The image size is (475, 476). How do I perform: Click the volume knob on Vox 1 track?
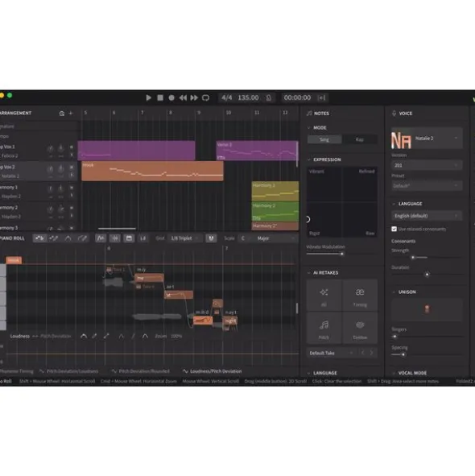click(x=51, y=149)
